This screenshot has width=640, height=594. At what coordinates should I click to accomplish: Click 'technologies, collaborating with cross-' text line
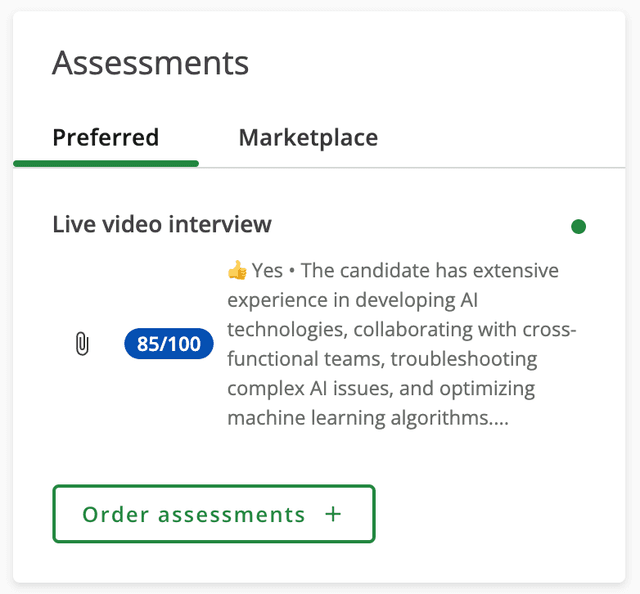coord(401,330)
